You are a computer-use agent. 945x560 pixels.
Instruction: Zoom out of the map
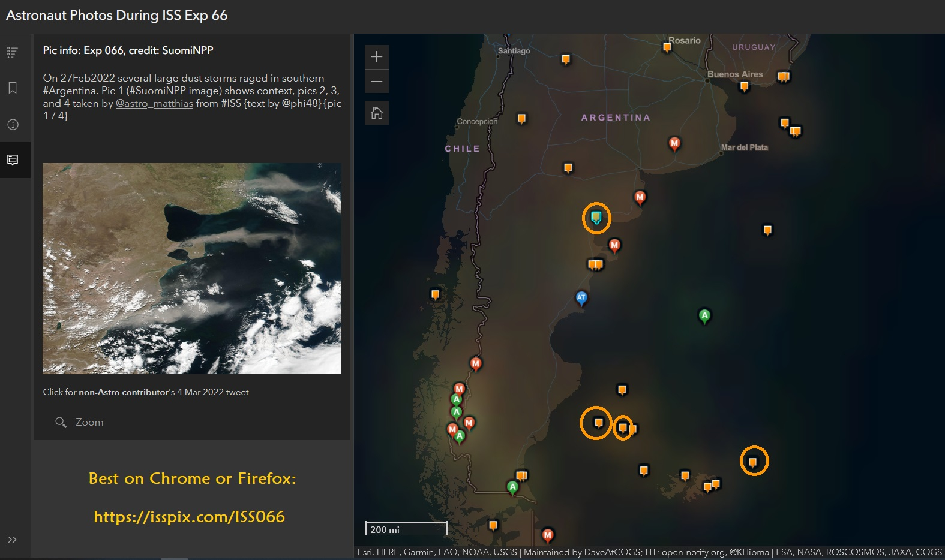[377, 82]
